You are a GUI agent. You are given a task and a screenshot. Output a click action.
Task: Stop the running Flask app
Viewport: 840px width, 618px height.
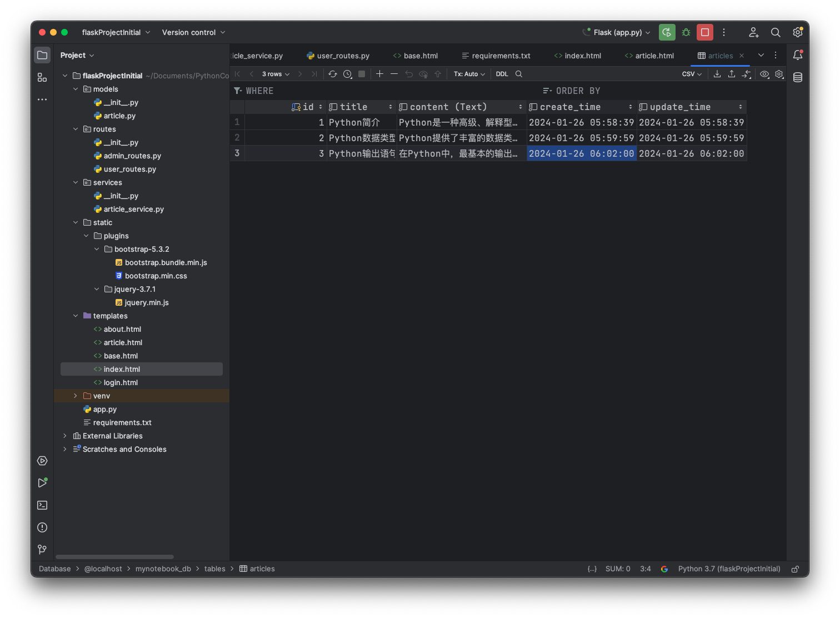(x=705, y=32)
